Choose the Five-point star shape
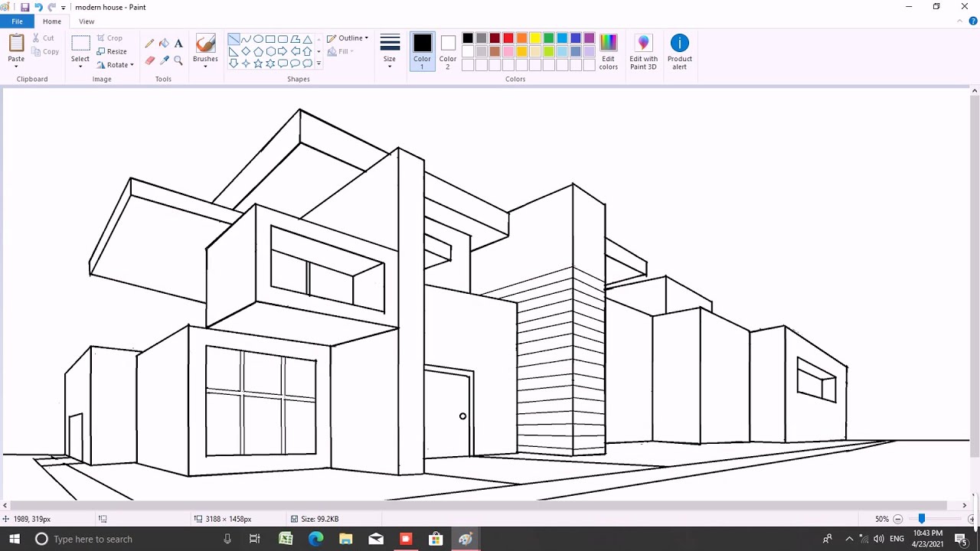Viewport: 980px width, 551px height. [x=258, y=64]
